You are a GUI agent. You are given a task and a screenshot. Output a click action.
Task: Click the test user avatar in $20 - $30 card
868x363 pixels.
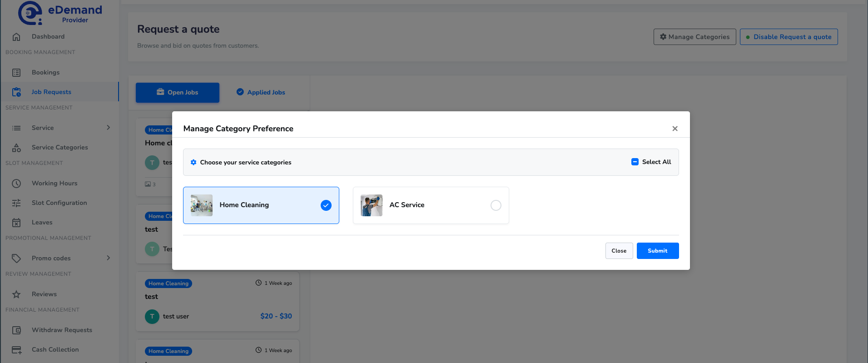(152, 316)
